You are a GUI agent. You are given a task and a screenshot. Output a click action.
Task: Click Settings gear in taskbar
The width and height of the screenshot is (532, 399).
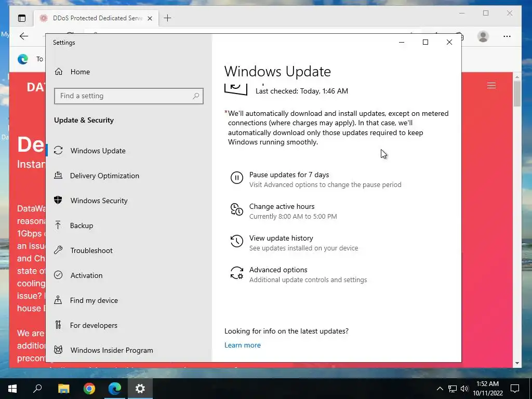point(140,389)
